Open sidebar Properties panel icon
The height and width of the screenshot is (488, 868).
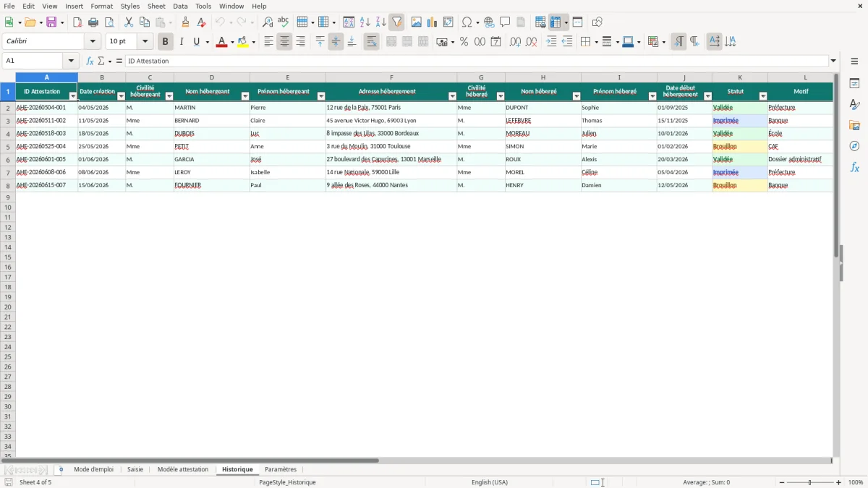tap(855, 84)
